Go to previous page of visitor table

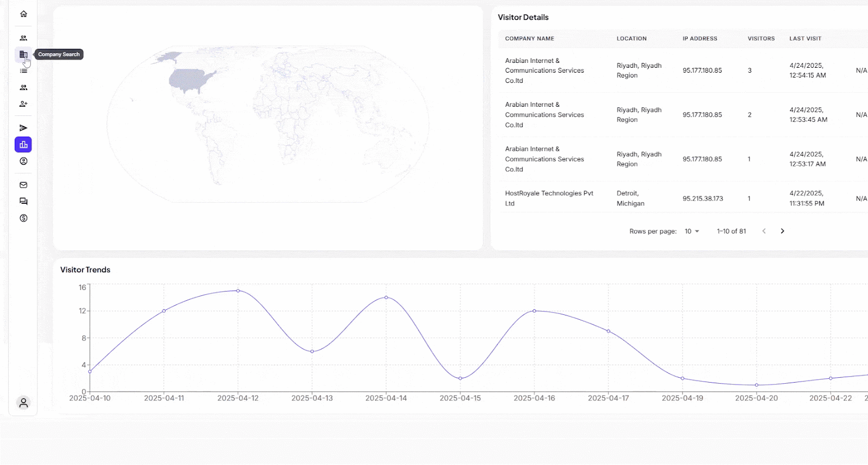point(764,231)
